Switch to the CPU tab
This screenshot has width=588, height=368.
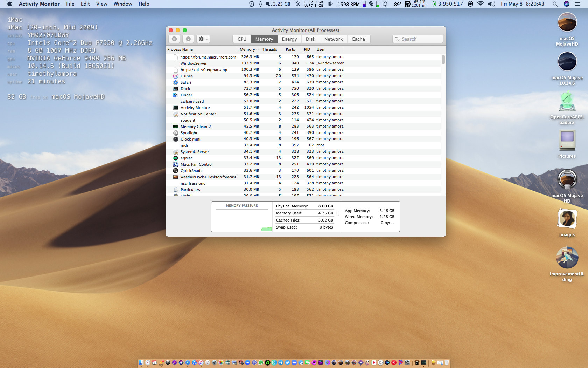pos(242,39)
